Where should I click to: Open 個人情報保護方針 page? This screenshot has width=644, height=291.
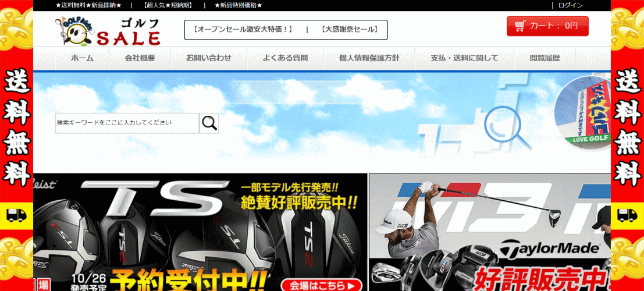click(369, 58)
